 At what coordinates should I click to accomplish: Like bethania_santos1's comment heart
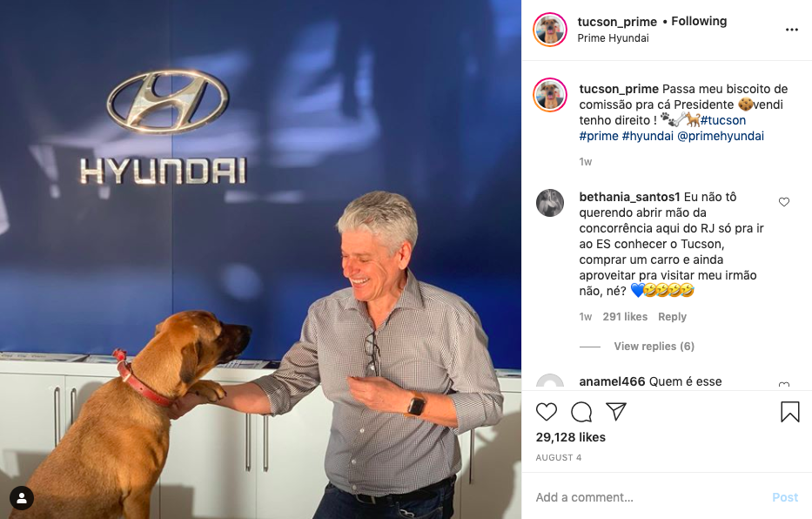click(784, 201)
